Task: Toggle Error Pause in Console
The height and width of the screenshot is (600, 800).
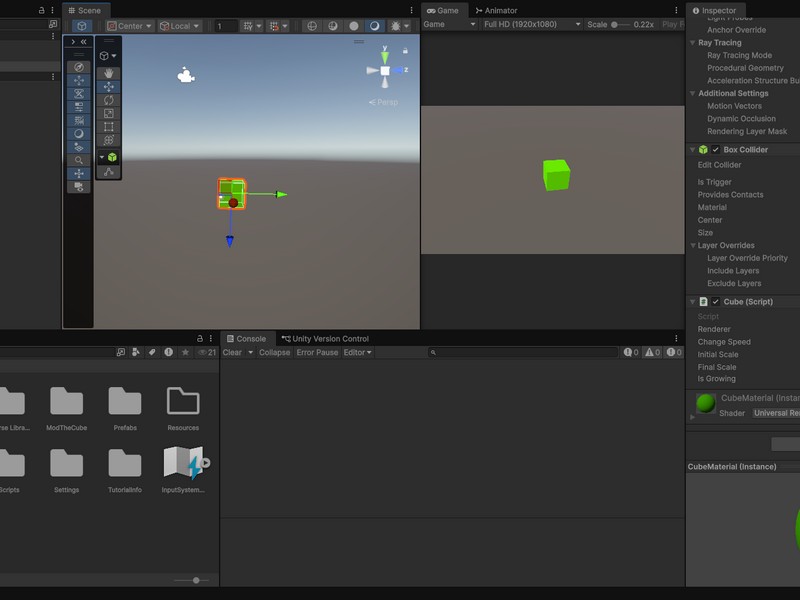Action: (317, 353)
